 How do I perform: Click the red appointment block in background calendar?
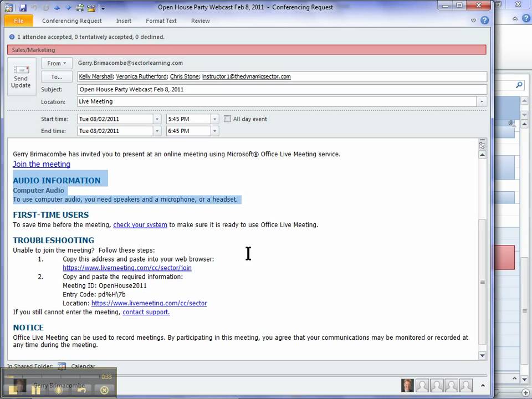tap(504, 258)
